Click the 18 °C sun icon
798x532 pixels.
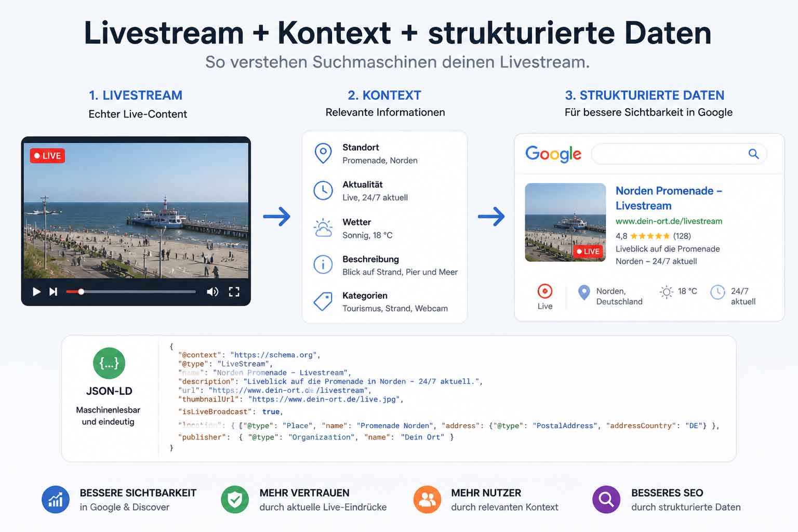[x=667, y=292]
